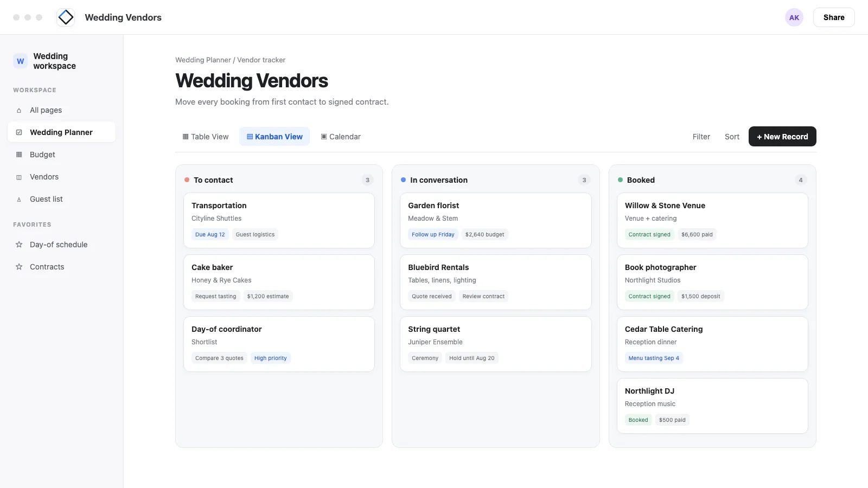Click the Compare 3 quotes tag
Screen dimensions: 868x488
point(219,358)
